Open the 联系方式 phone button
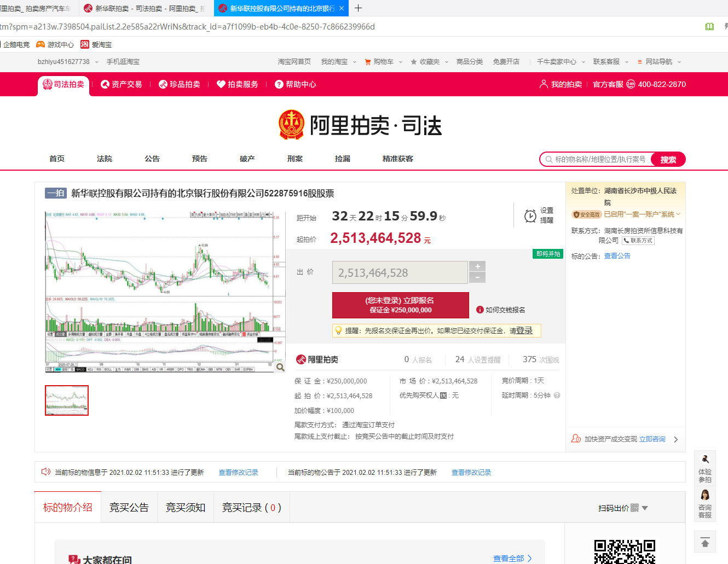728x564 pixels. pos(638,241)
